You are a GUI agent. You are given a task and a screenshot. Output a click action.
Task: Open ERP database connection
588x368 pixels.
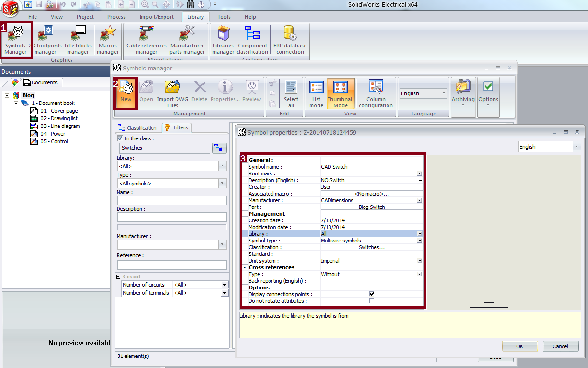290,40
